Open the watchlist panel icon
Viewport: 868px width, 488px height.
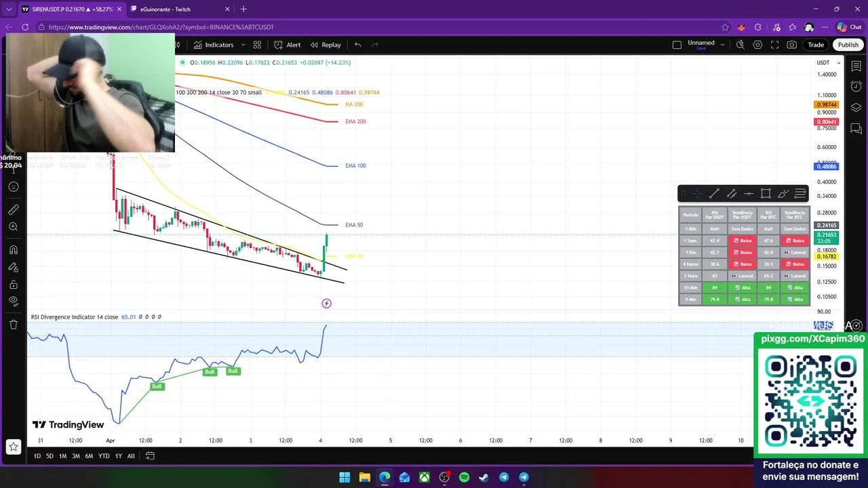coord(856,66)
